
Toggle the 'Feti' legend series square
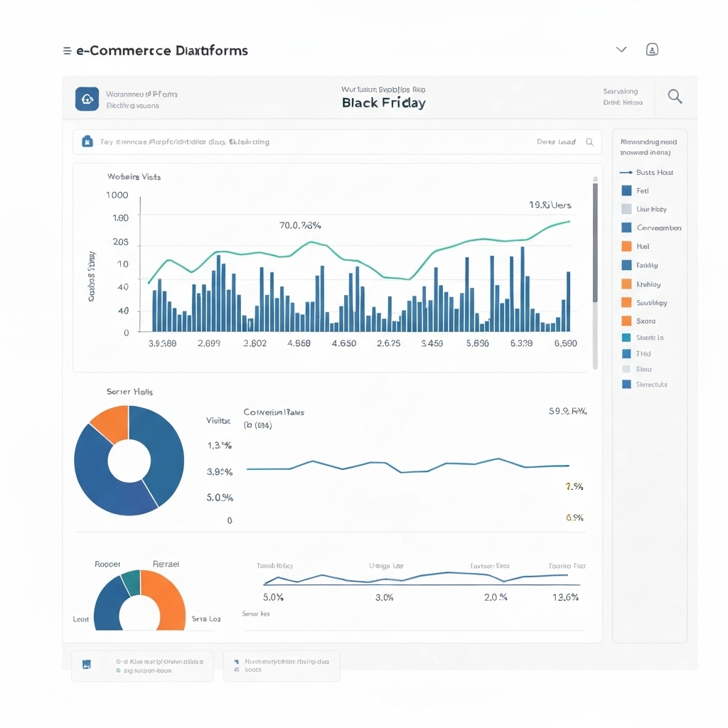point(626,191)
